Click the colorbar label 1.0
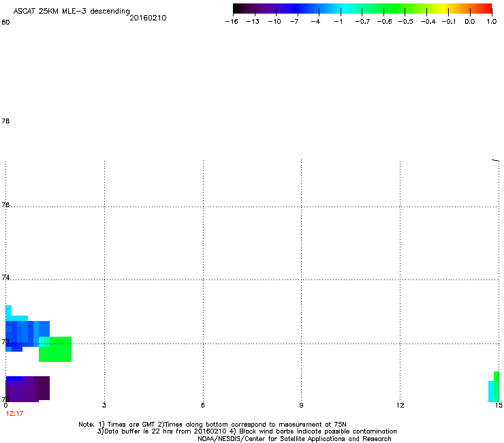 pyautogui.click(x=492, y=22)
